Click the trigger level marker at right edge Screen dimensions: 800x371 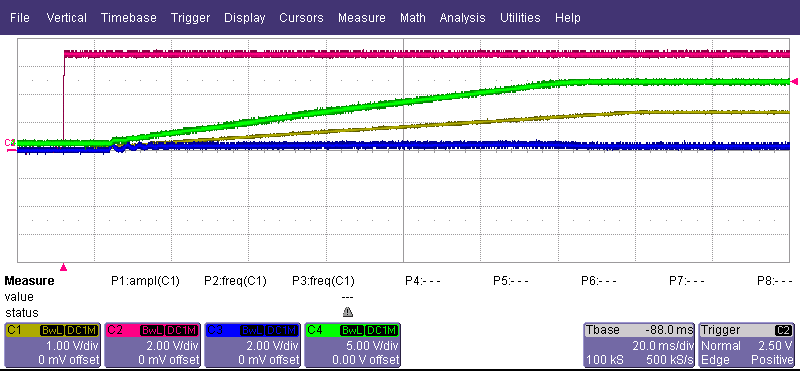[794, 81]
